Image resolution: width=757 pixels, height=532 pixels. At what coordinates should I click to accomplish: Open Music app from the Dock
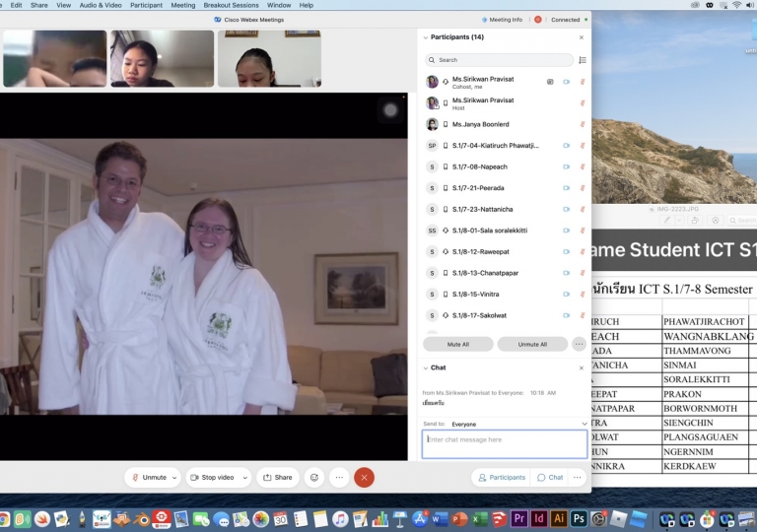tap(340, 519)
